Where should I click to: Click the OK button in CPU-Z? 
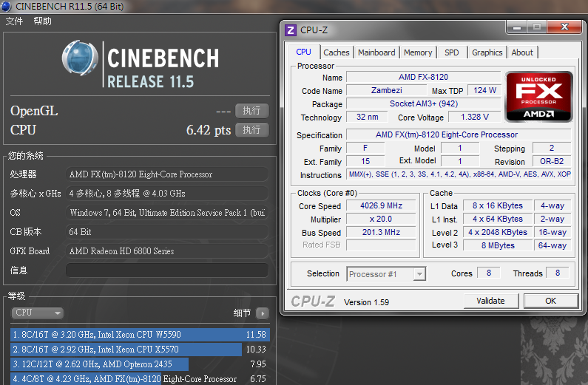click(550, 301)
